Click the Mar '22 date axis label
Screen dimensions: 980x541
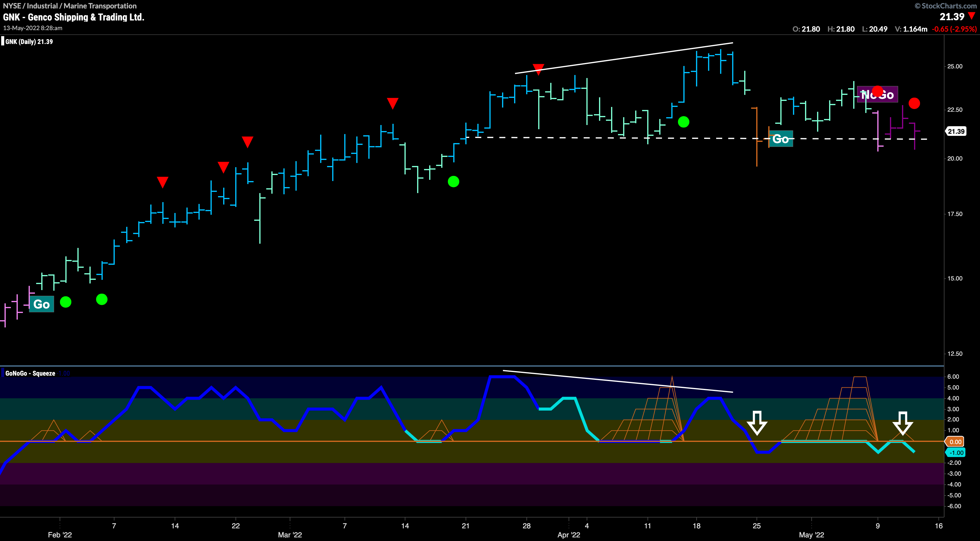(x=290, y=535)
